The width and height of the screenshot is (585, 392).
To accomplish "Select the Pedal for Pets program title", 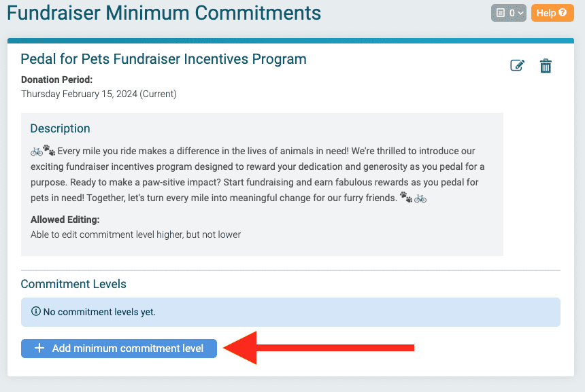I will click(x=163, y=59).
